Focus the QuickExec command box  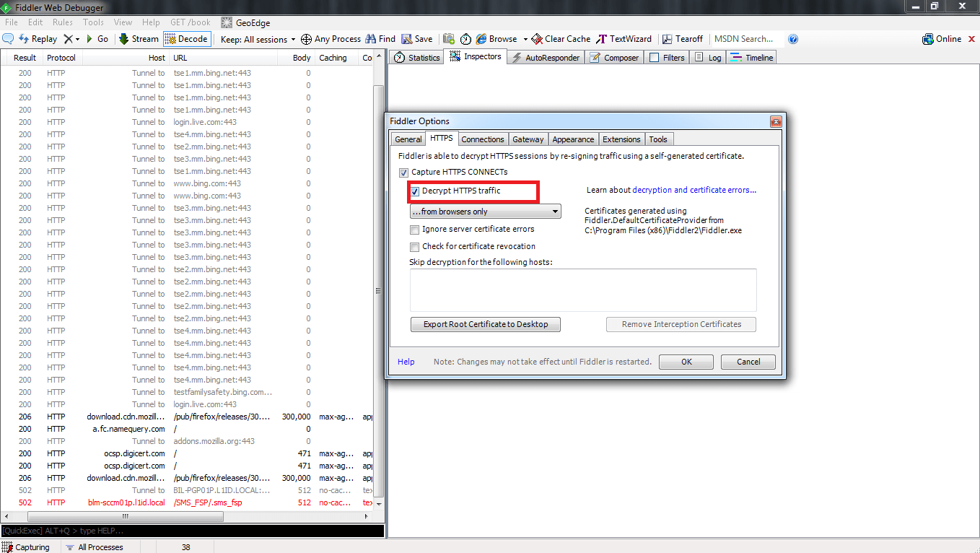point(192,531)
